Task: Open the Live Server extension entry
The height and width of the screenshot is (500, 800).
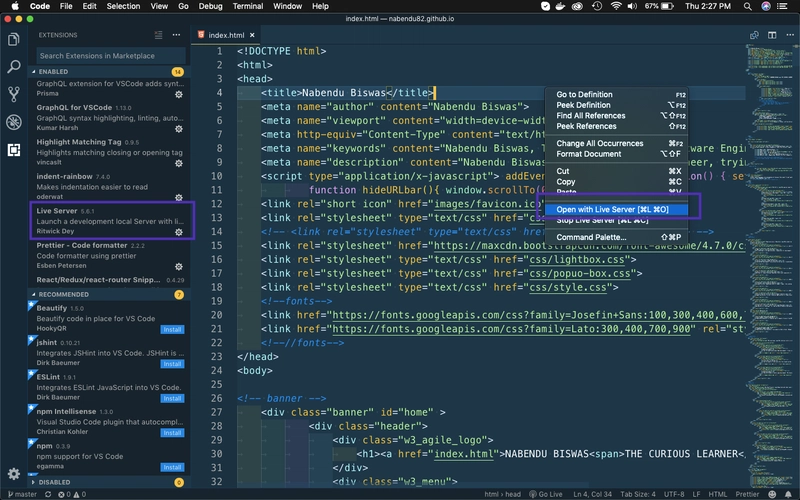Action: [111, 221]
